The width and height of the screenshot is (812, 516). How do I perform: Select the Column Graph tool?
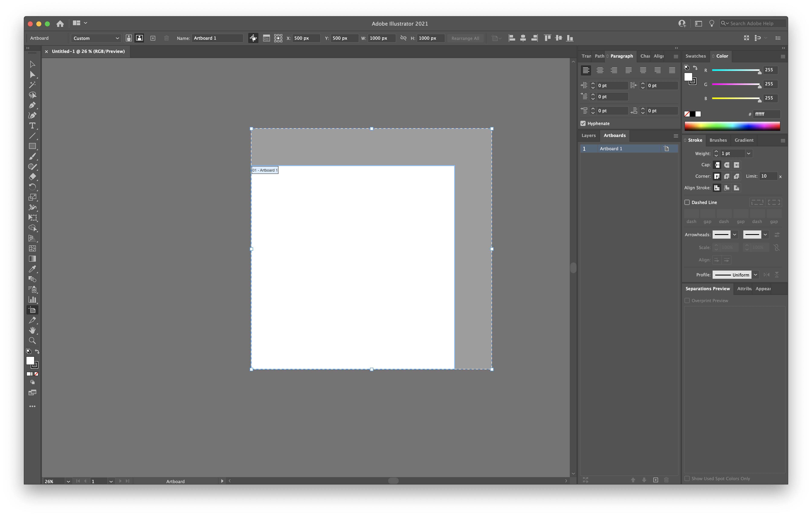point(32,300)
